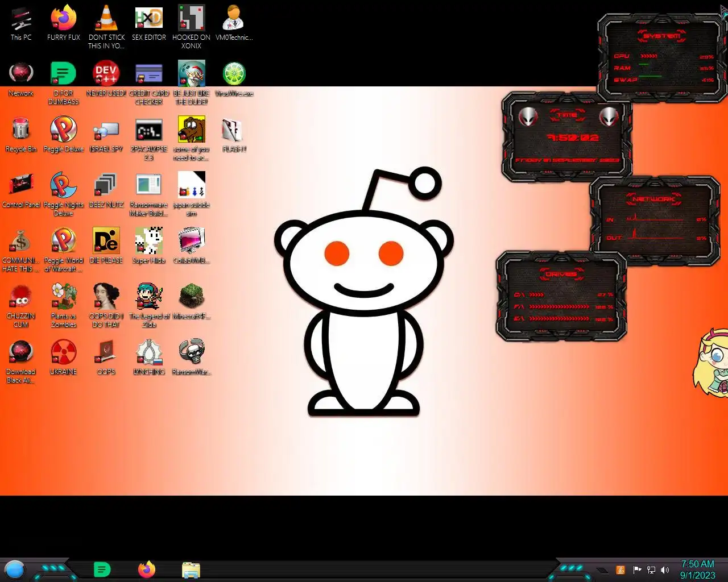
Task: Open the taskbar clock showing 7:50 AM
Action: 698,569
